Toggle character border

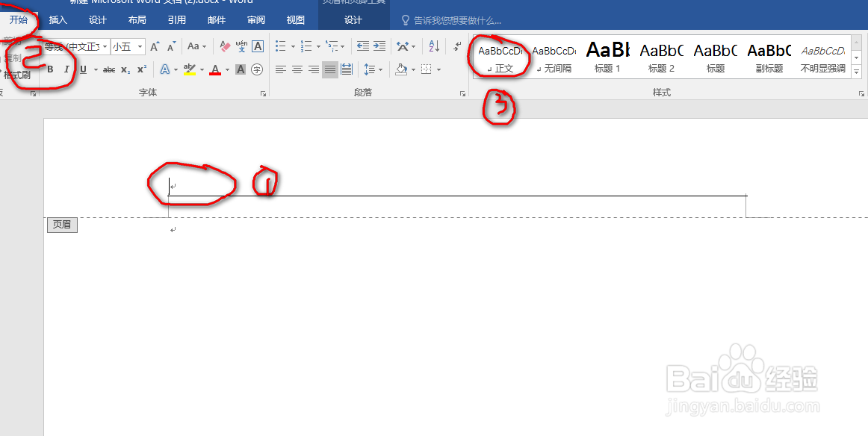pyautogui.click(x=258, y=46)
